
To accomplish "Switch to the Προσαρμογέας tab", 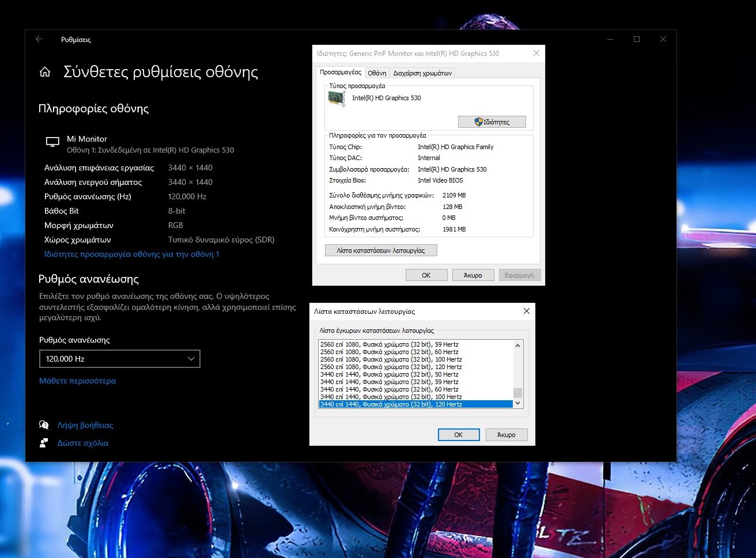I will tap(341, 73).
